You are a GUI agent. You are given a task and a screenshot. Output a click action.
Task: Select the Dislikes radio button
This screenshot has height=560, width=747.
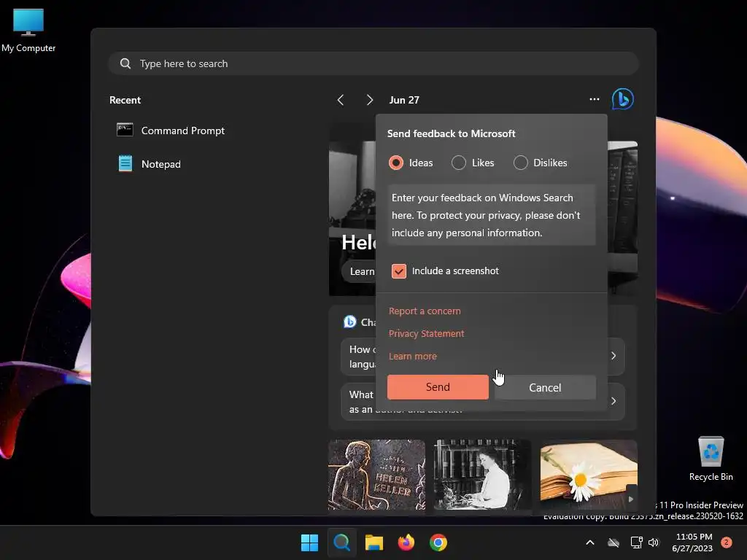(x=520, y=163)
